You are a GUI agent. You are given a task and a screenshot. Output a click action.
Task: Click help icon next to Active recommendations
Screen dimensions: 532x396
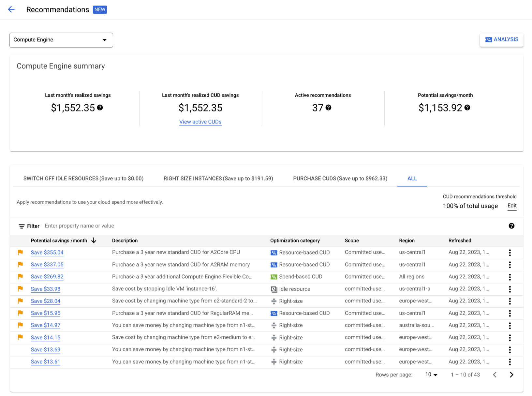(x=328, y=108)
